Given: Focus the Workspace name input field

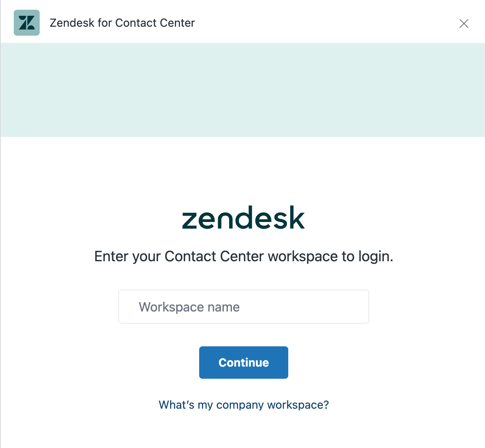Looking at the screenshot, I should [243, 307].
